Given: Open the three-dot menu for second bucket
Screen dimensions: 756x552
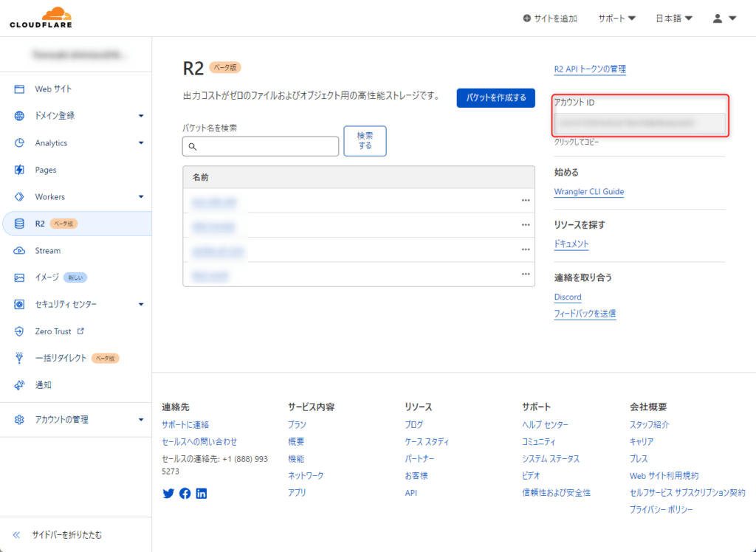Looking at the screenshot, I should 526,224.
